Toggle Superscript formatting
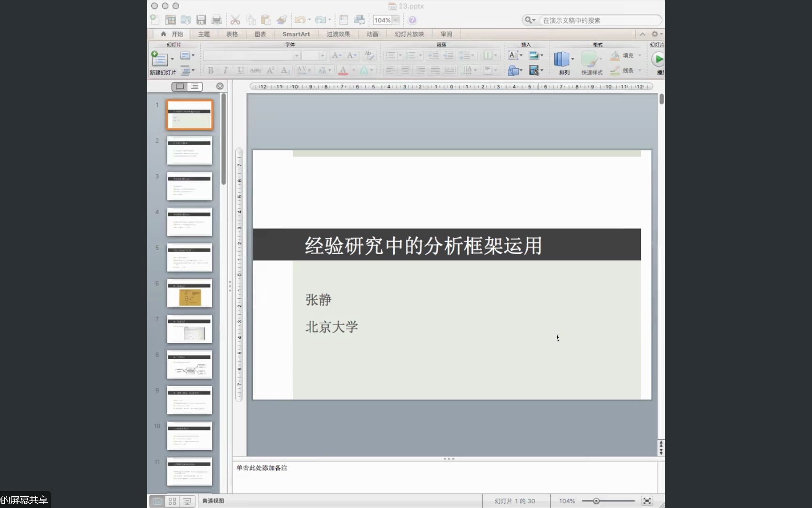This screenshot has height=508, width=812. pos(270,71)
